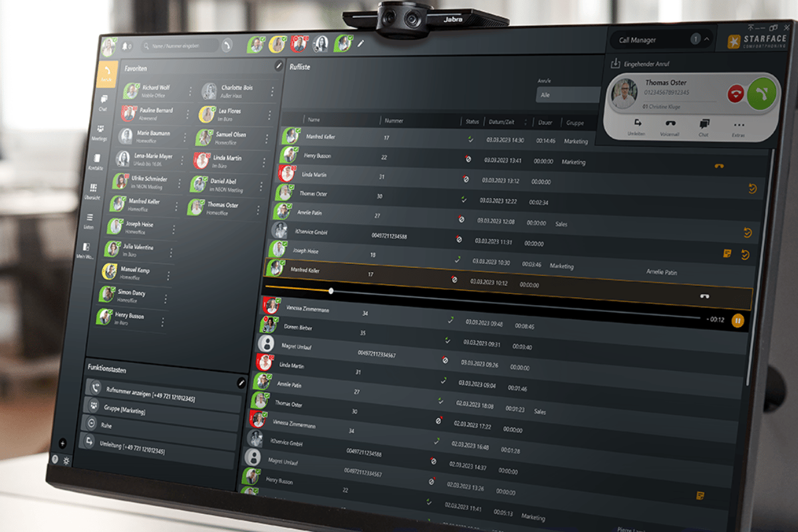Sort call list by Nummer column

click(393, 121)
